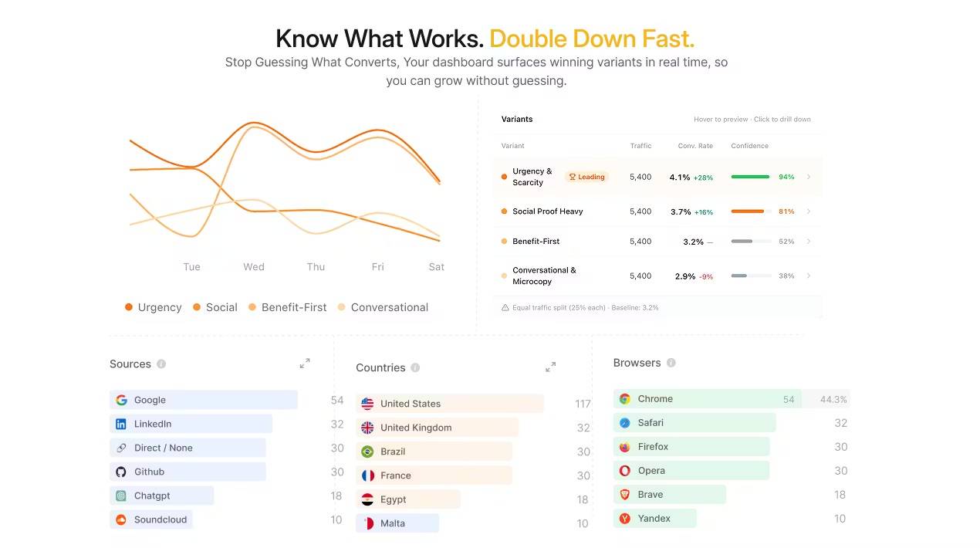Expand the Sources panel with arrows icon
The width and height of the screenshot is (980, 548).
[x=305, y=363]
